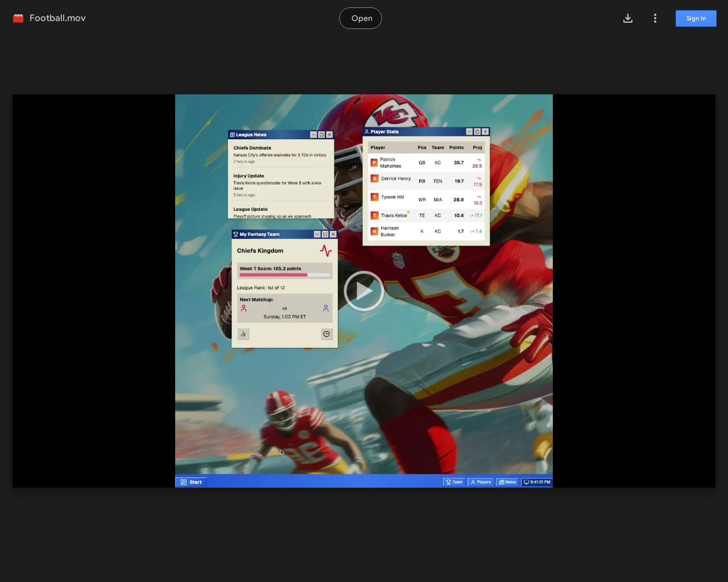Close the League News window
728x582 pixels.
tap(329, 135)
